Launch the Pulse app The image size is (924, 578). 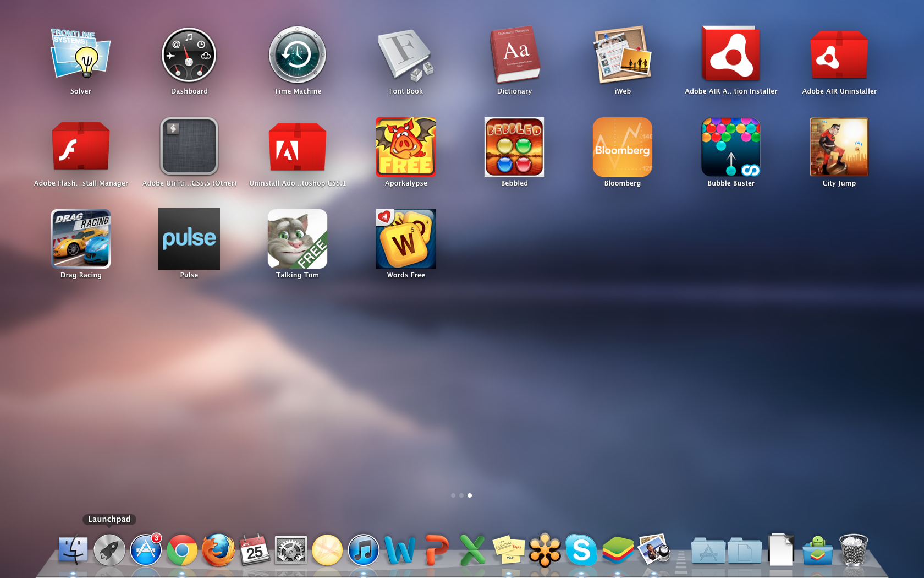pos(189,239)
